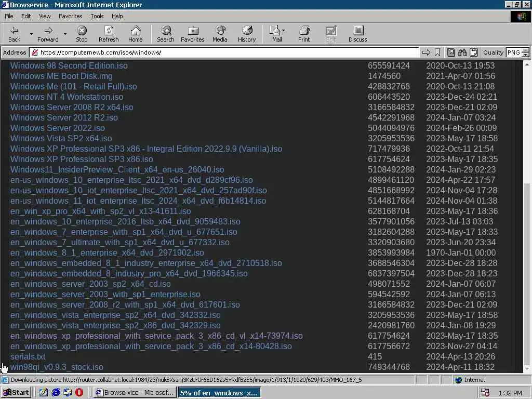Viewport: 532px width, 399px height.
Task: Click the Back arrow toolbar button
Action: (x=14, y=34)
